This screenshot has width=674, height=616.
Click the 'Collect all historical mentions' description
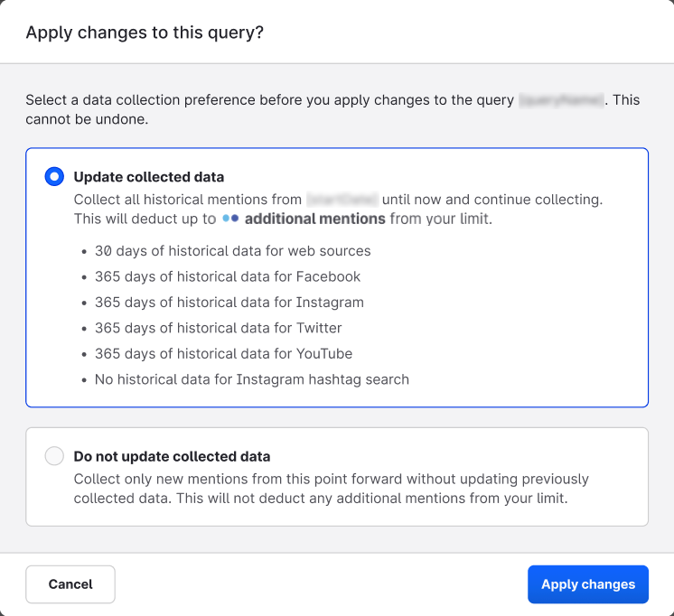(188, 200)
